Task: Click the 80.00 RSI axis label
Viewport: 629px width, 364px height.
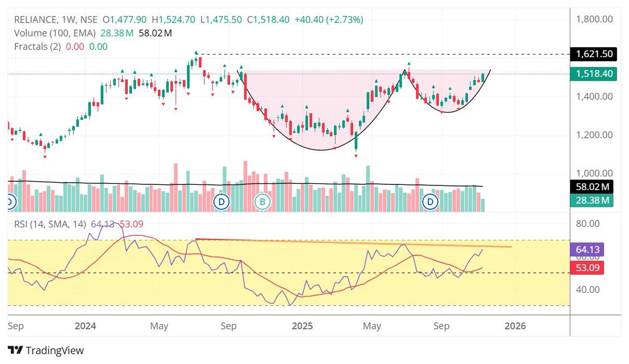Action: click(587, 224)
